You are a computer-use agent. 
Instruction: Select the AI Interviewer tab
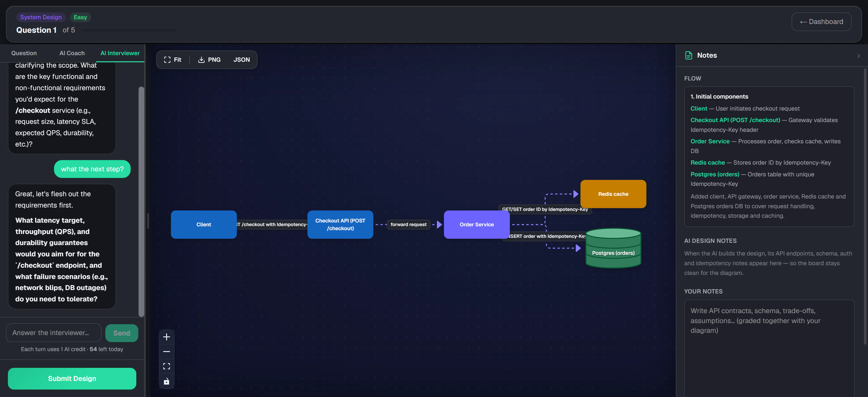click(x=120, y=53)
